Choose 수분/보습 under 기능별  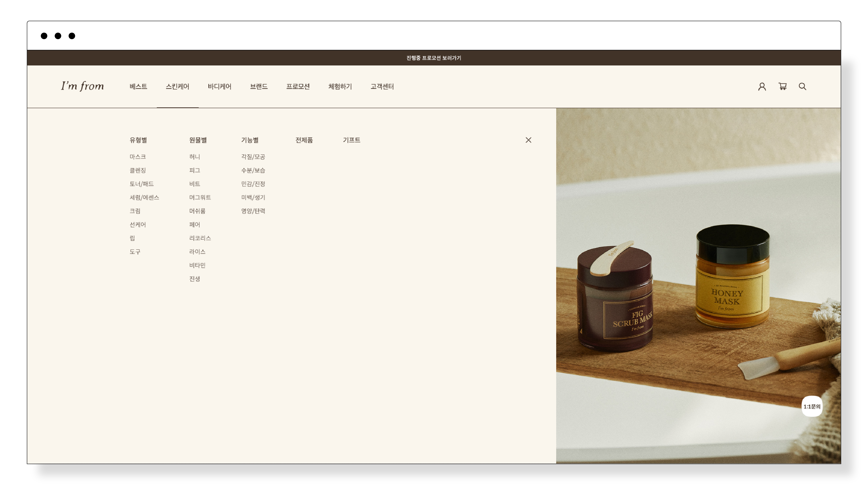[x=253, y=170]
